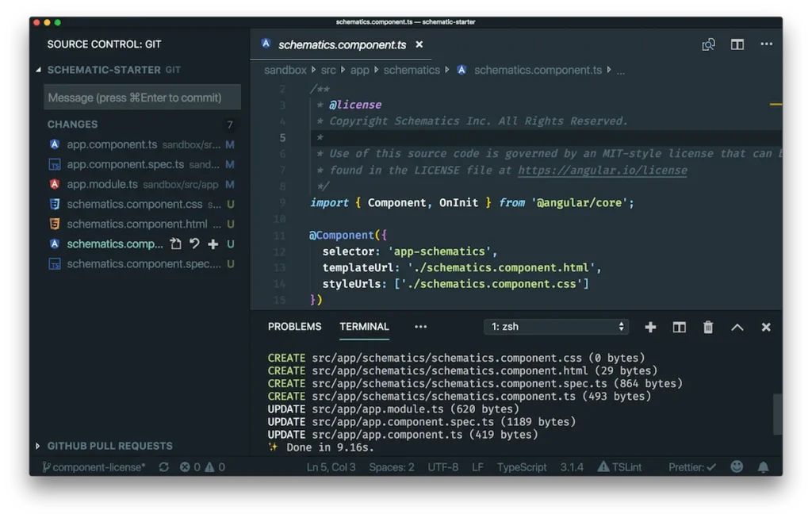
Task: Discard changes on schematics.comp... row
Action: [194, 244]
